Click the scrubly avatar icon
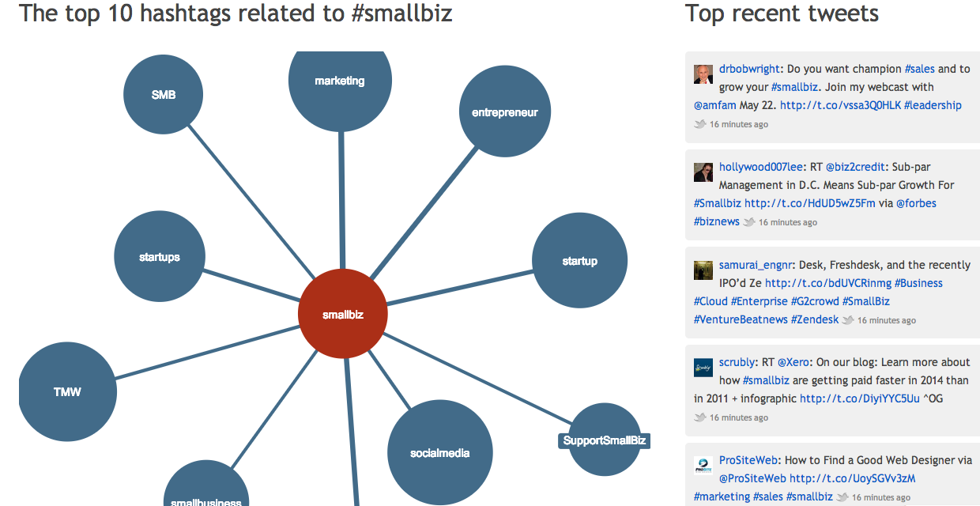Viewport: 980px width, 506px height. click(703, 368)
